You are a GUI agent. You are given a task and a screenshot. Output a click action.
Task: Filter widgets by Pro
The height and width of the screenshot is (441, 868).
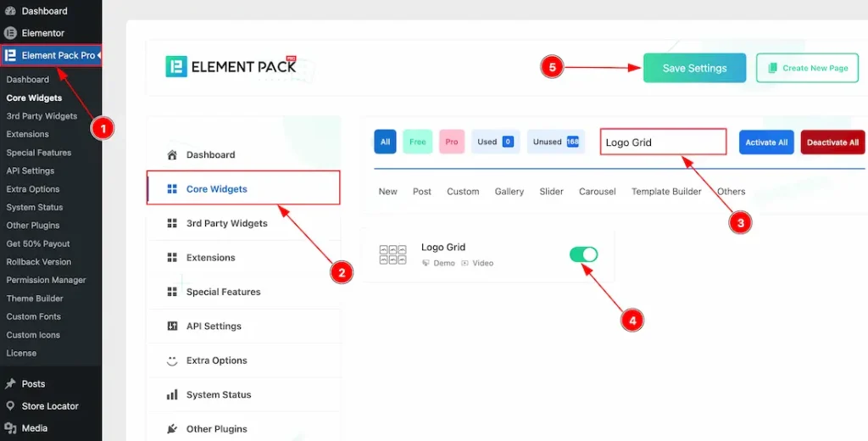(452, 142)
